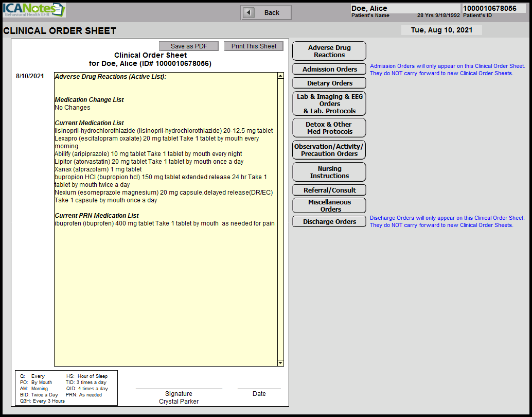The height and width of the screenshot is (417, 532).
Task: Print this clinical order sheet
Action: point(254,46)
